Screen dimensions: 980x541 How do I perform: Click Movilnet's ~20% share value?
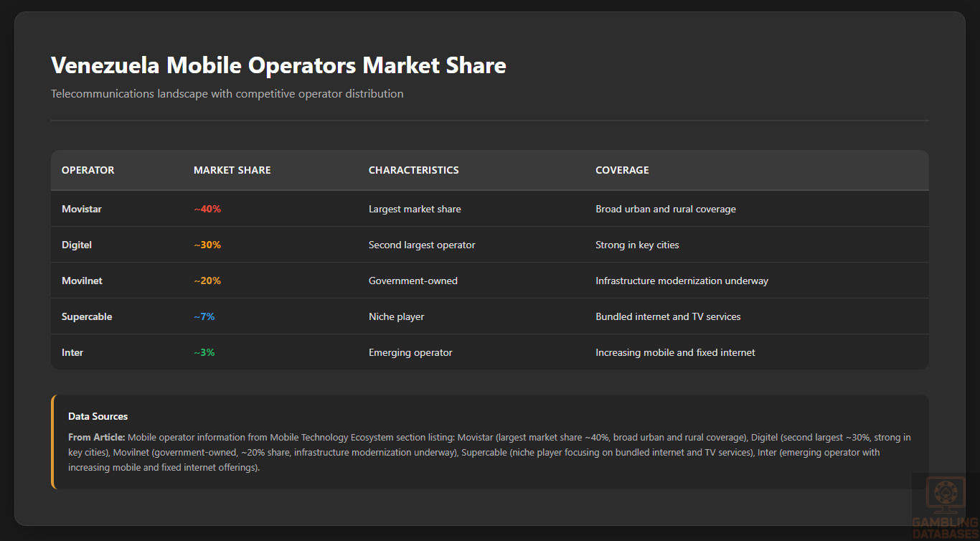tap(207, 281)
